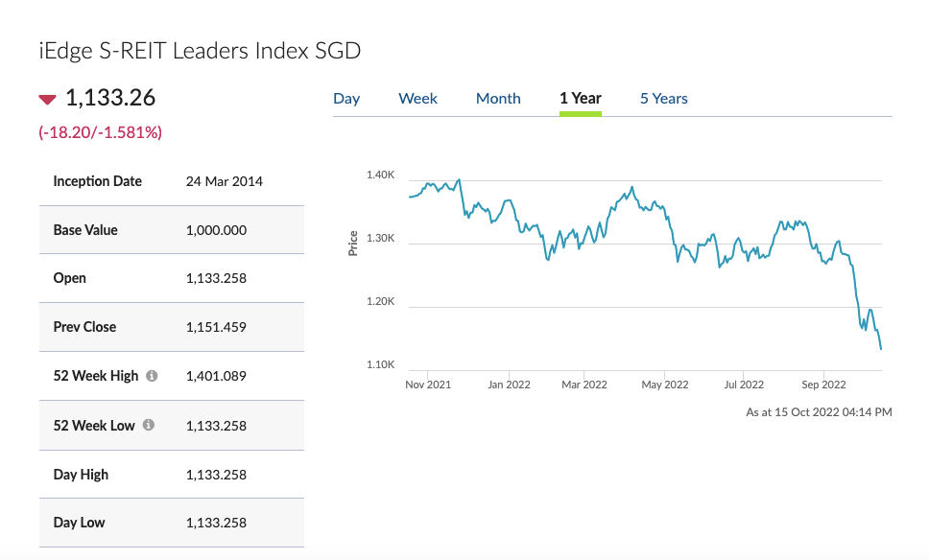The image size is (929, 560).
Task: Click the Open row in the table
Action: pos(171,278)
